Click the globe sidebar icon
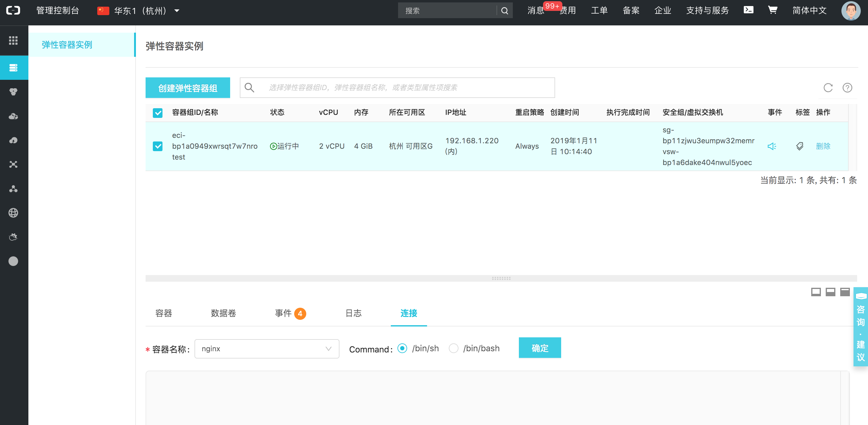The width and height of the screenshot is (868, 425). [x=14, y=213]
